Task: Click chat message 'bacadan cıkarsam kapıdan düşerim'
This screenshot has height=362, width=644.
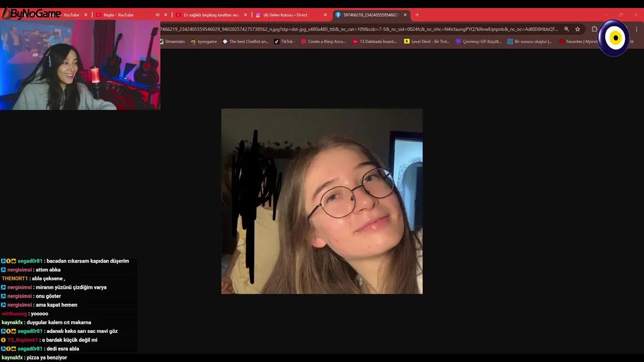Action: [88, 261]
